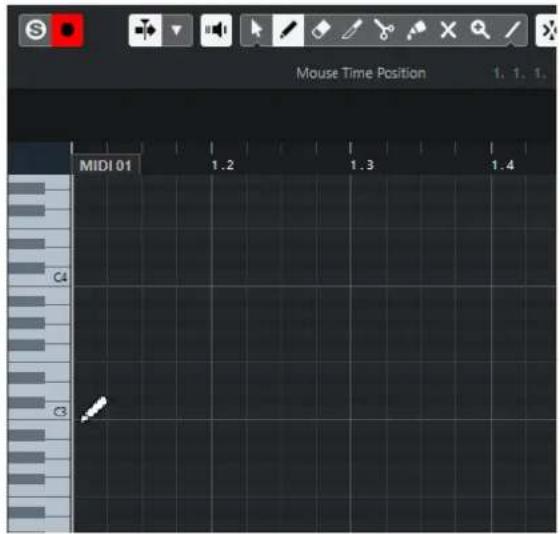
Task: Toggle Acoustic Feedback speaker button
Action: click(x=216, y=30)
